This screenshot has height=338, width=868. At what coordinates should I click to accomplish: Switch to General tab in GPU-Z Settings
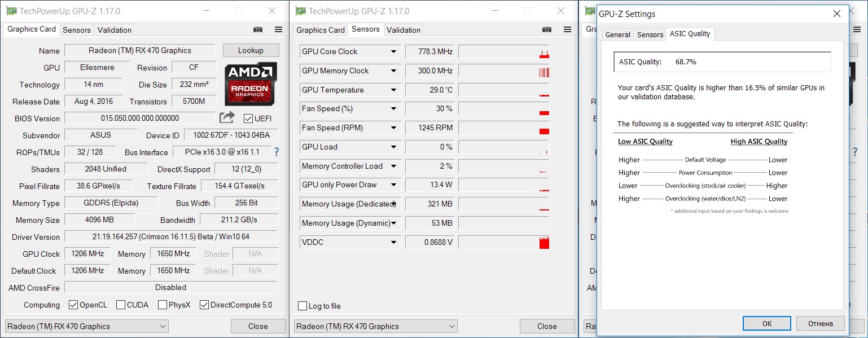click(x=618, y=34)
